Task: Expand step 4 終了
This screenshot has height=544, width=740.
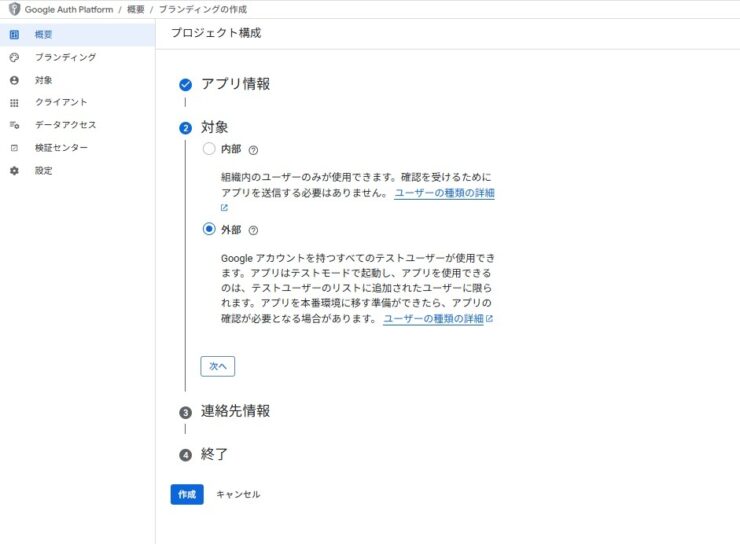Action: 214,454
